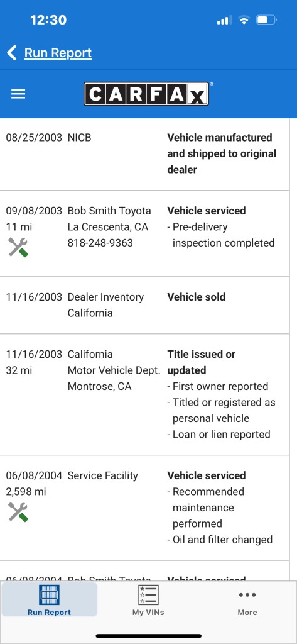The height and width of the screenshot is (644, 297).
Task: Tap the wrench icon under 11 mi
Action: [x=18, y=248]
